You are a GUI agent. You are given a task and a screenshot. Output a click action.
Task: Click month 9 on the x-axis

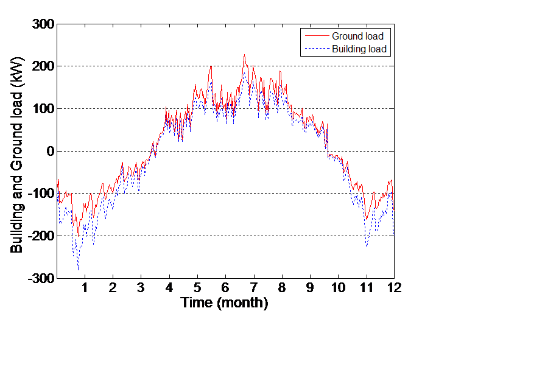coord(310,288)
